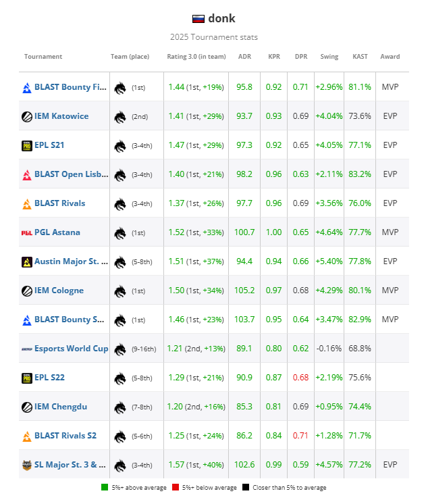The image size is (426, 504).
Task: Click the green 5%+ above average swatch
Action: 104,487
